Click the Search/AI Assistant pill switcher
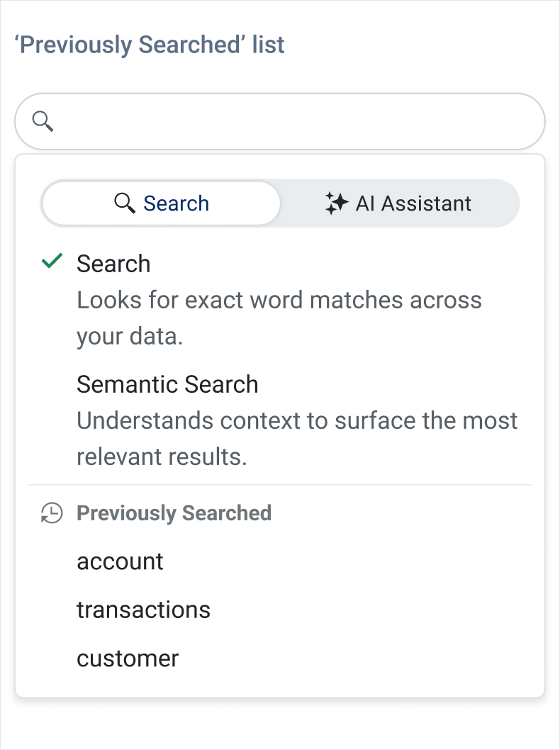The image size is (560, 750). point(280,203)
